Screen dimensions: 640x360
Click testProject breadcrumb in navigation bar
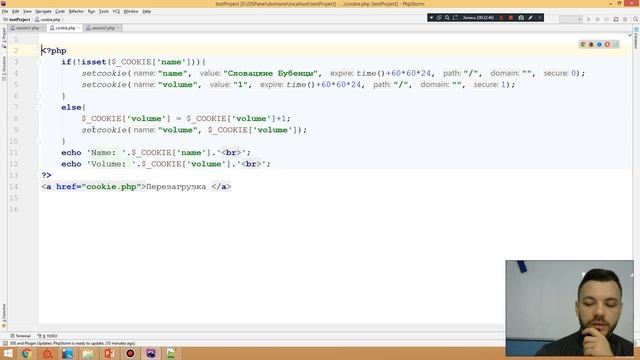click(x=17, y=19)
